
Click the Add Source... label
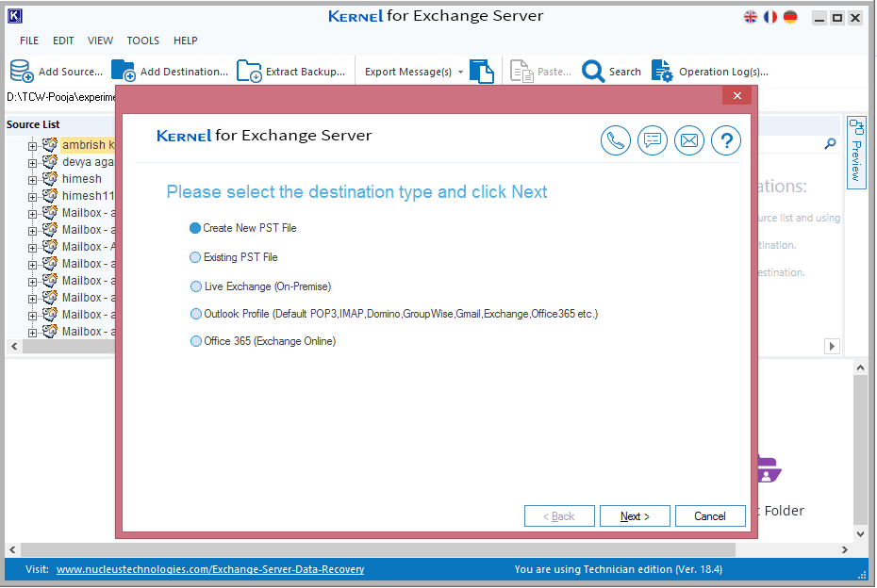(71, 72)
